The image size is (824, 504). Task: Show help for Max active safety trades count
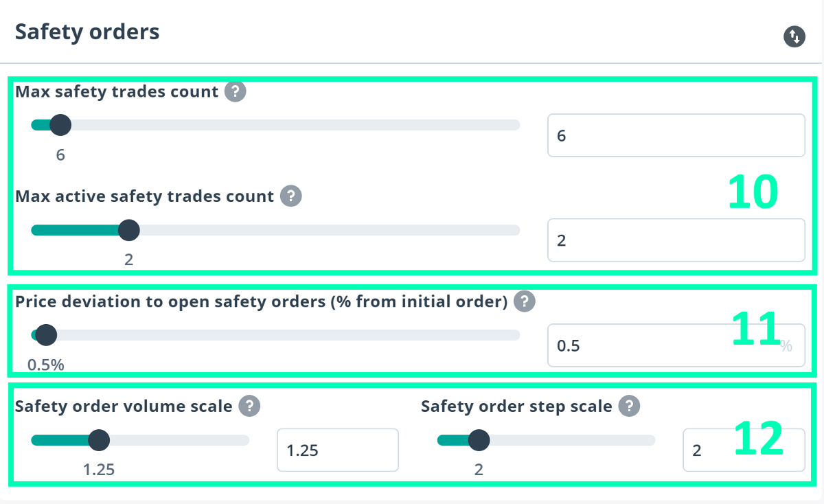291,196
